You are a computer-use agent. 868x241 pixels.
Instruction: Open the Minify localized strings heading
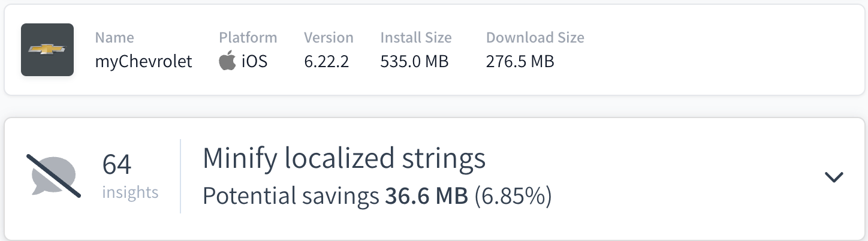click(343, 158)
